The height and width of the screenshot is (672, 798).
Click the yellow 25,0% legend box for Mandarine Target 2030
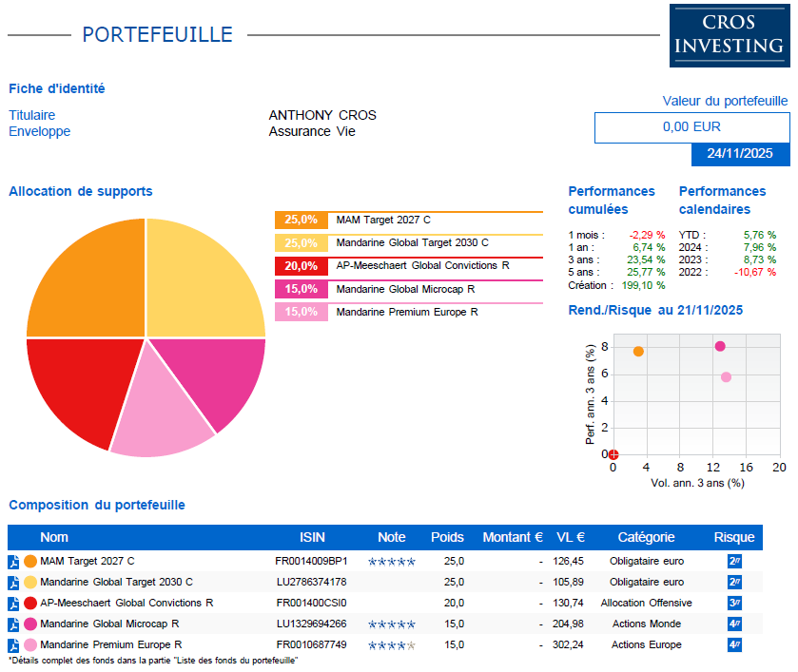click(x=302, y=243)
